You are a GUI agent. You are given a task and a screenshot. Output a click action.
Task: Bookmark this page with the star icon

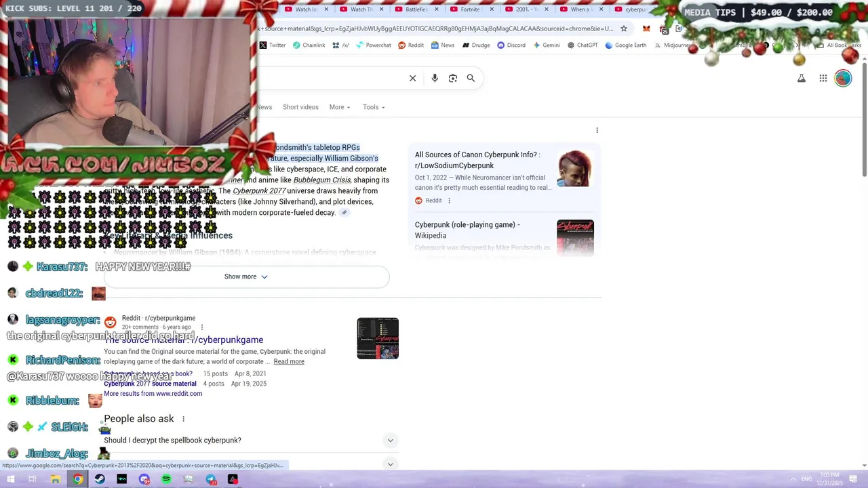coord(624,28)
